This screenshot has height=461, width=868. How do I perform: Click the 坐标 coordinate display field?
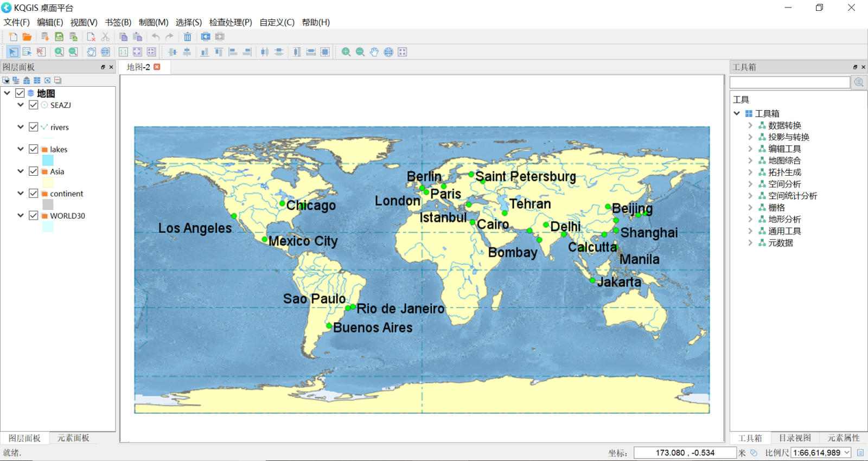[x=685, y=453]
